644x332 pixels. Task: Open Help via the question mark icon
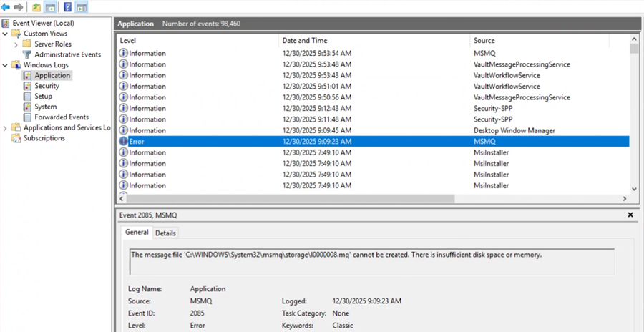(68, 7)
